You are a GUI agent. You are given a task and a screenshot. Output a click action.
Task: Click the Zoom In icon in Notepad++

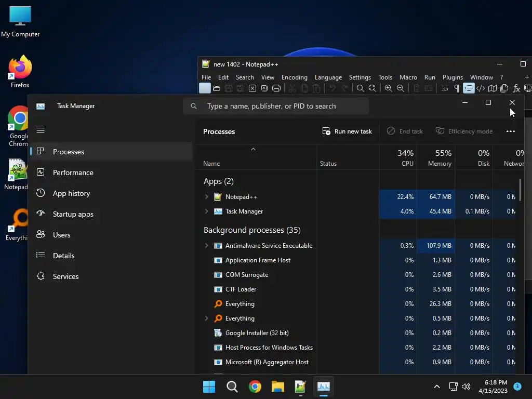(x=389, y=88)
